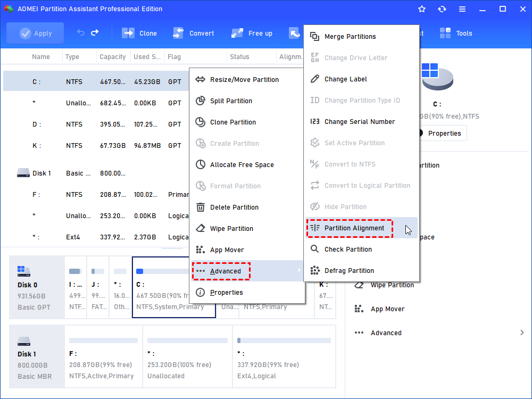Select the Disk 1 row in list
This screenshot has height=399, width=532.
[x=96, y=173]
